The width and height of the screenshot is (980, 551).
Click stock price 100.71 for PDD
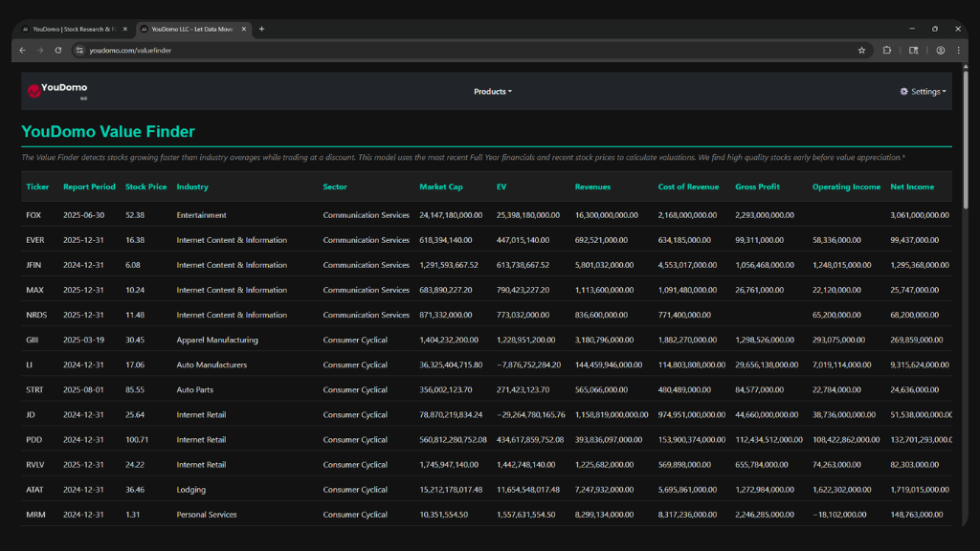pos(137,440)
